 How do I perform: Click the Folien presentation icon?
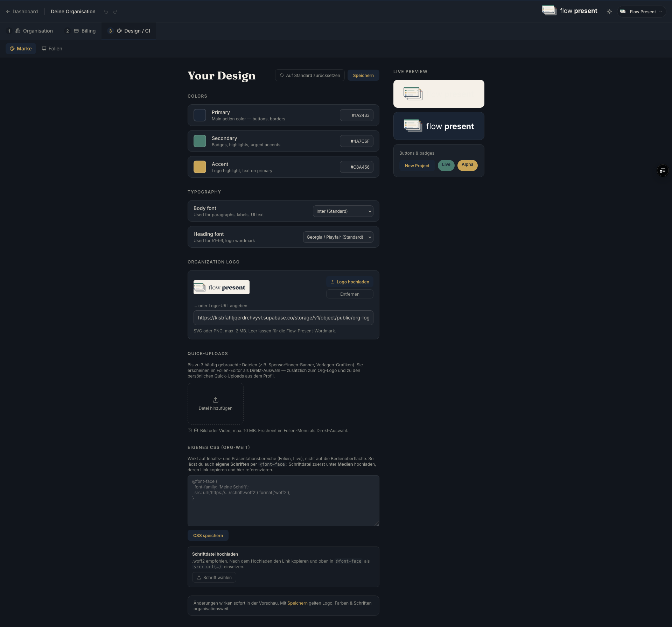pyautogui.click(x=44, y=49)
